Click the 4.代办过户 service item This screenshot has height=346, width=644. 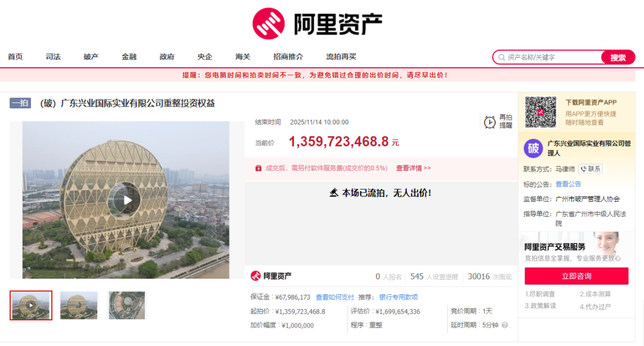point(595,306)
